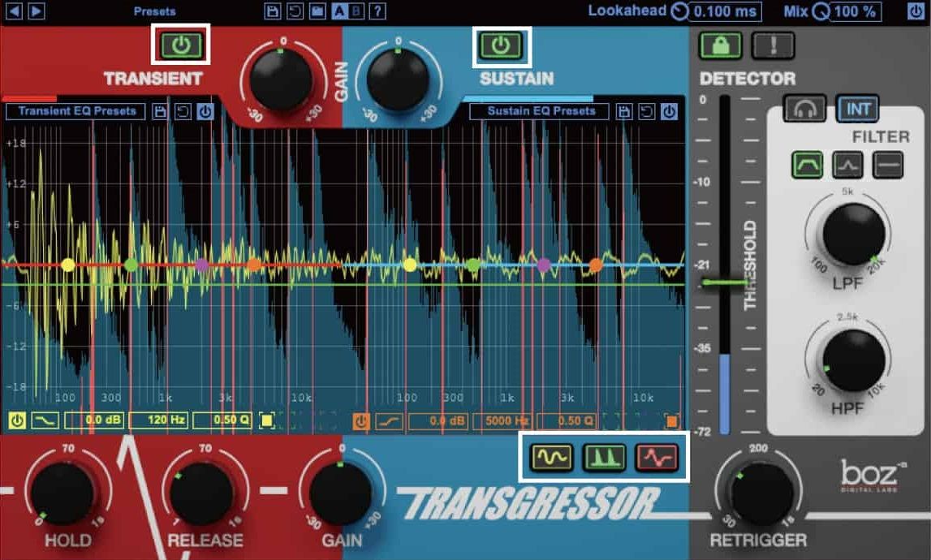Toggle the green lock button above Detector

(x=720, y=45)
